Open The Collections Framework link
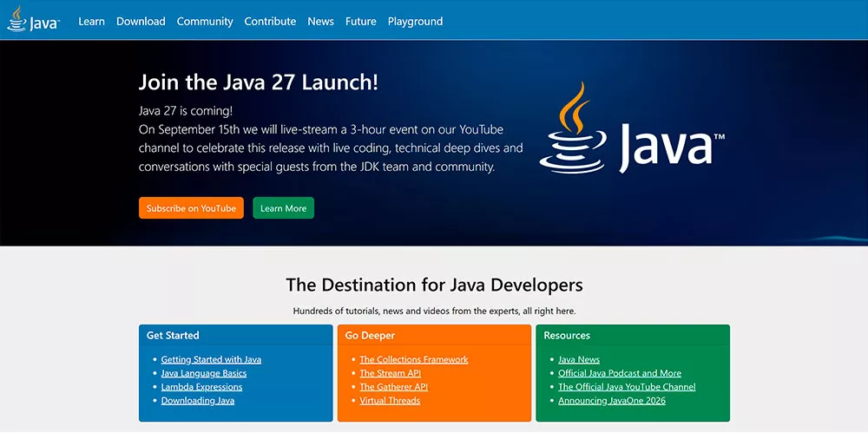868x433 pixels. pos(414,359)
